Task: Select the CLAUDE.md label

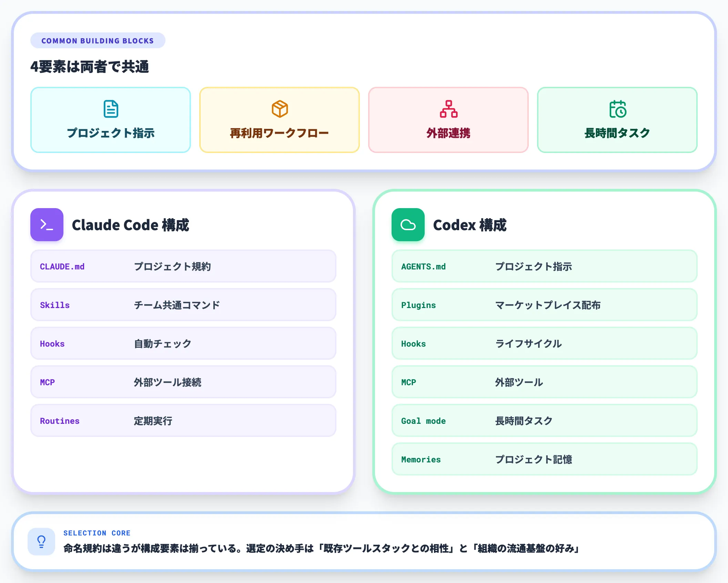Action: tap(62, 267)
